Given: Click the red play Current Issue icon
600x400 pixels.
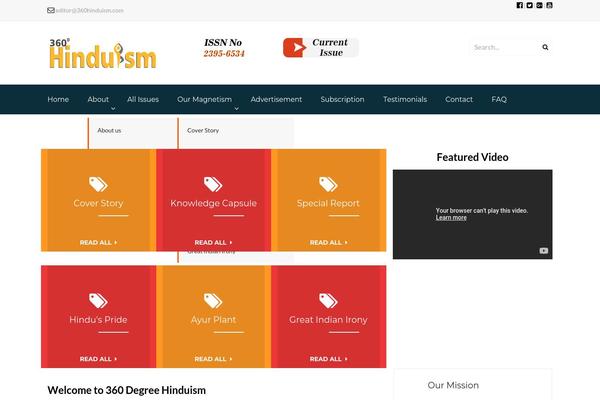Looking at the screenshot, I should [x=295, y=47].
